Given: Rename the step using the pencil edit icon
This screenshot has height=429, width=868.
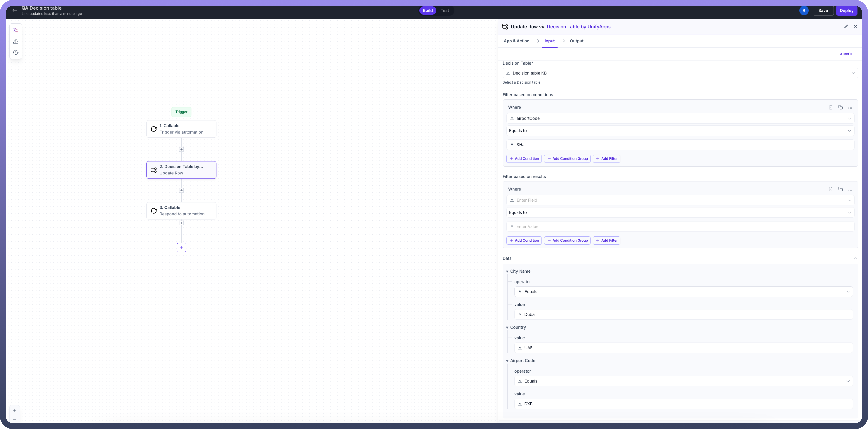Looking at the screenshot, I should (x=846, y=27).
